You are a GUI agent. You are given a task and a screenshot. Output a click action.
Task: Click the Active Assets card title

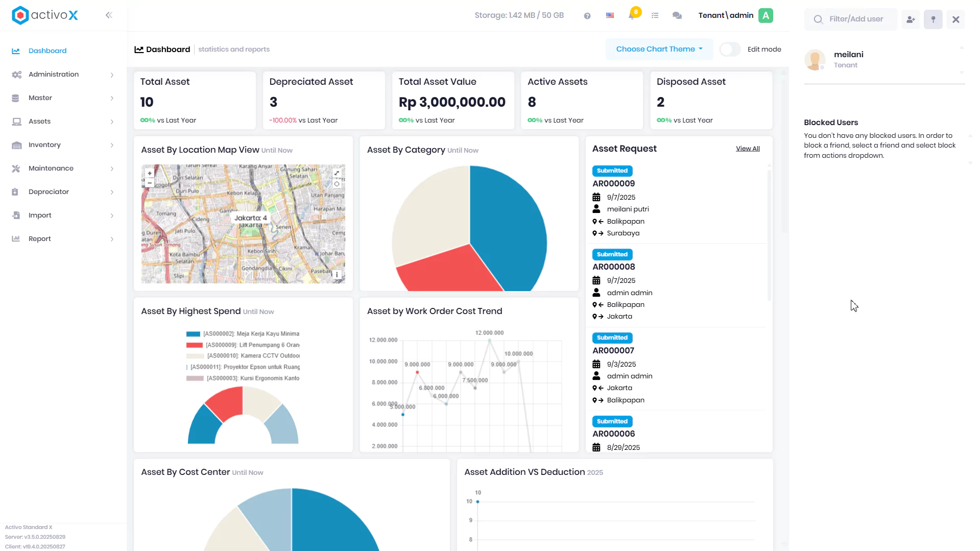click(x=558, y=82)
